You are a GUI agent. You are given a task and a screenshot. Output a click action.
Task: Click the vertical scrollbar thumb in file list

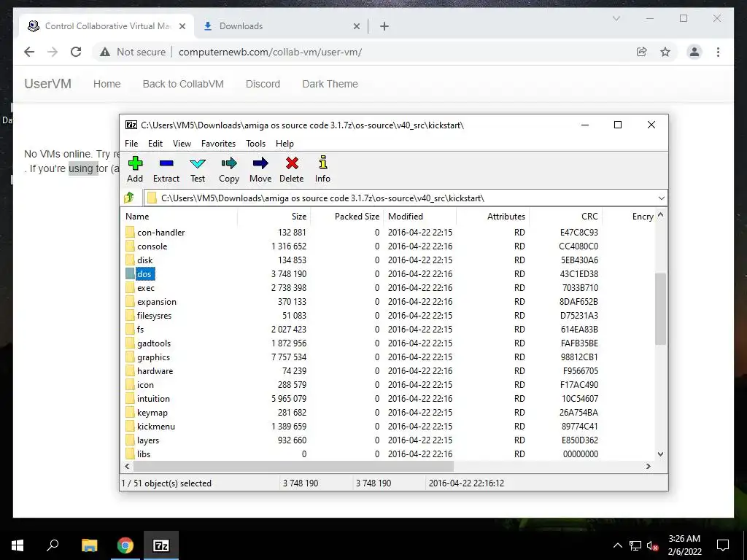660,309
